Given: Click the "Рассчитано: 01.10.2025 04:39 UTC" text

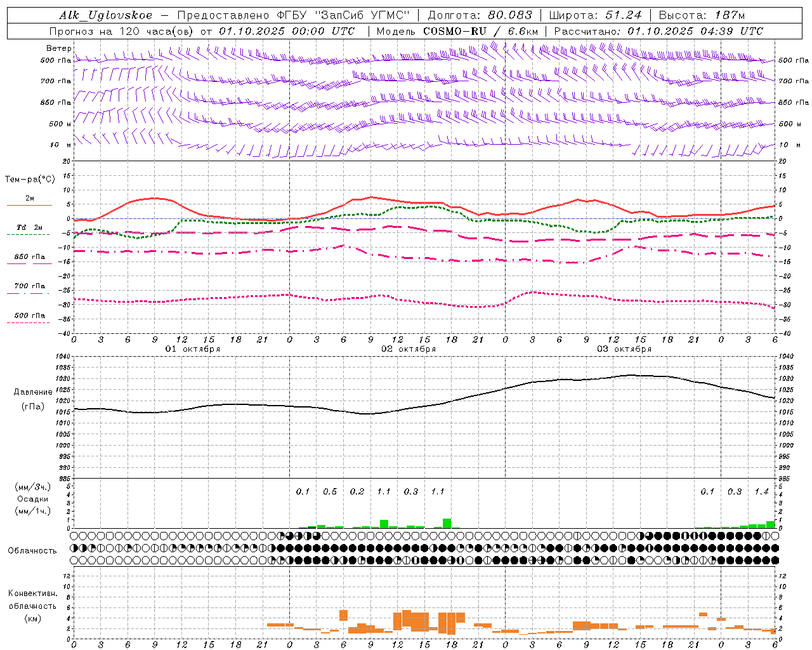Looking at the screenshot, I should [x=658, y=31].
